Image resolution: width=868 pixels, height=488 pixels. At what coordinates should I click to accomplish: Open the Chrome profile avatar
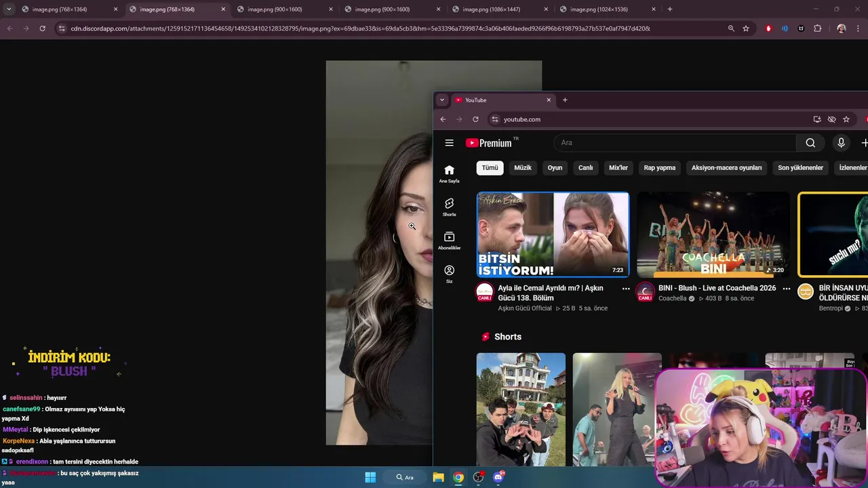842,28
